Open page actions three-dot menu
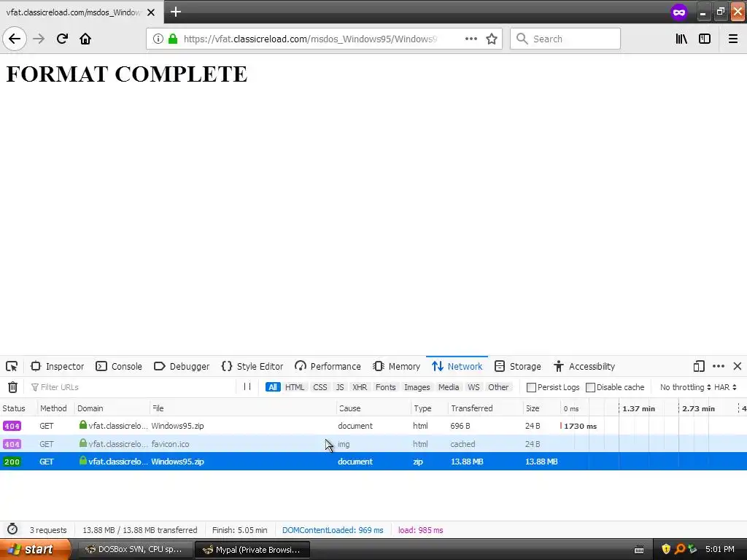 471,39
